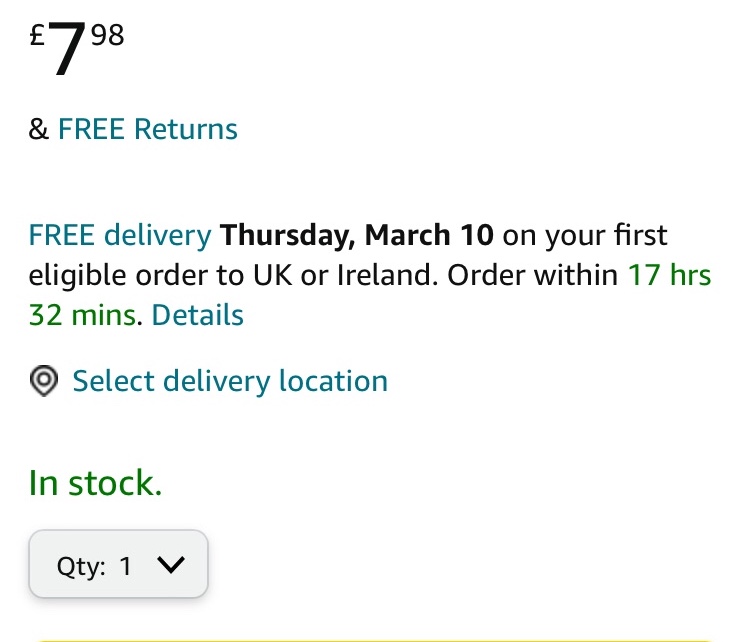Click the FREE delivery link

120,236
